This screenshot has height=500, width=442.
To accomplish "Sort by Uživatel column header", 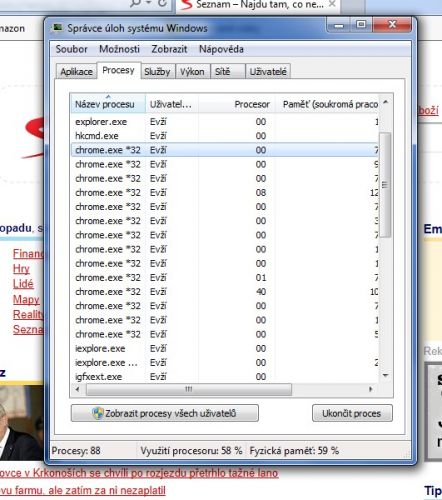I will [172, 104].
